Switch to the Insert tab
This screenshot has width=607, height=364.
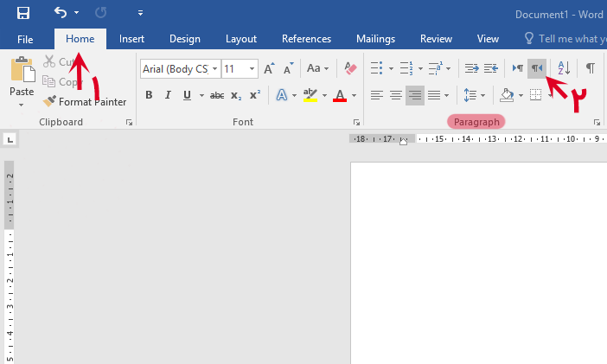click(131, 39)
